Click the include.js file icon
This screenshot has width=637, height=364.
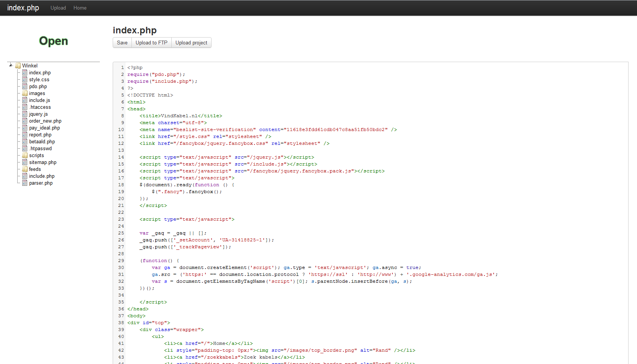pyautogui.click(x=25, y=100)
